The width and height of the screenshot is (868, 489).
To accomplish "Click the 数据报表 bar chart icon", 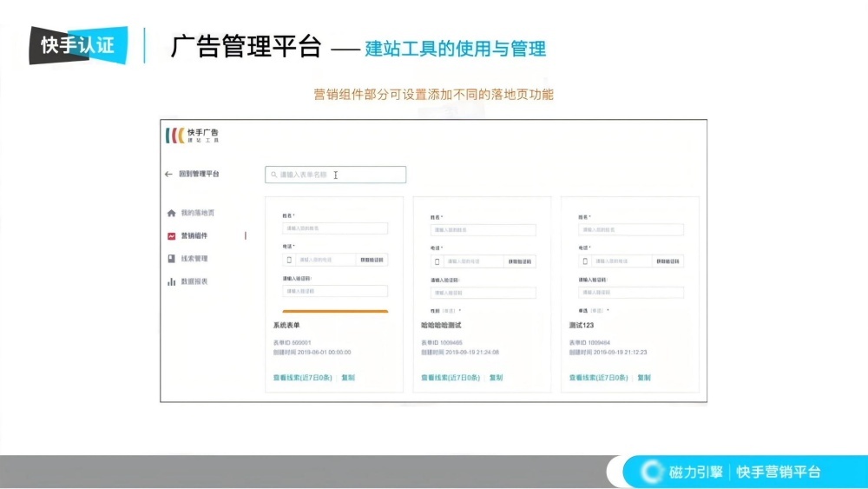I will pos(171,281).
